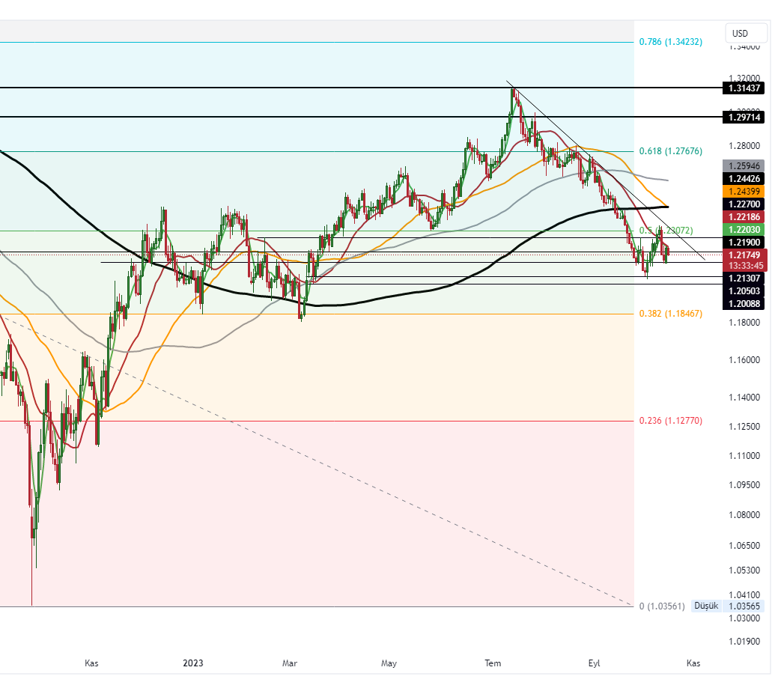Click the gray 1.25946 moving average label
The height and width of the screenshot is (700, 778).
click(744, 165)
